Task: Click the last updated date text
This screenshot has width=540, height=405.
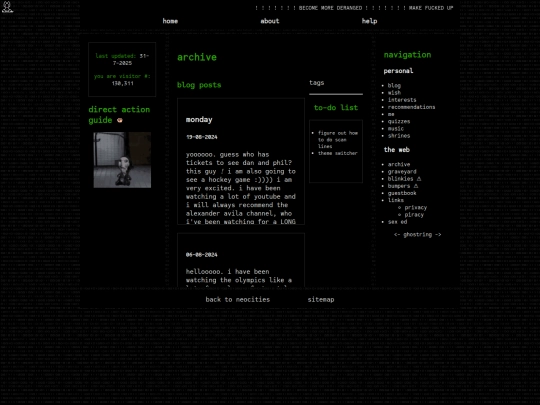Action: [122, 59]
